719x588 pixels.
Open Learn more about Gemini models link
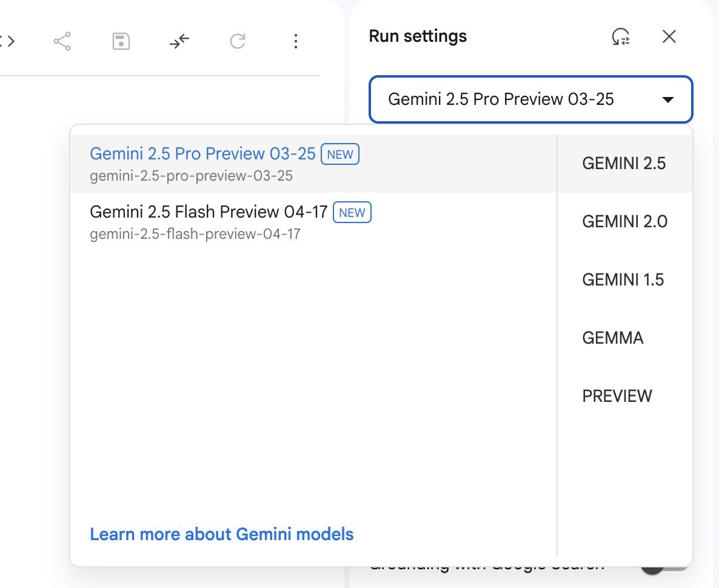(221, 534)
